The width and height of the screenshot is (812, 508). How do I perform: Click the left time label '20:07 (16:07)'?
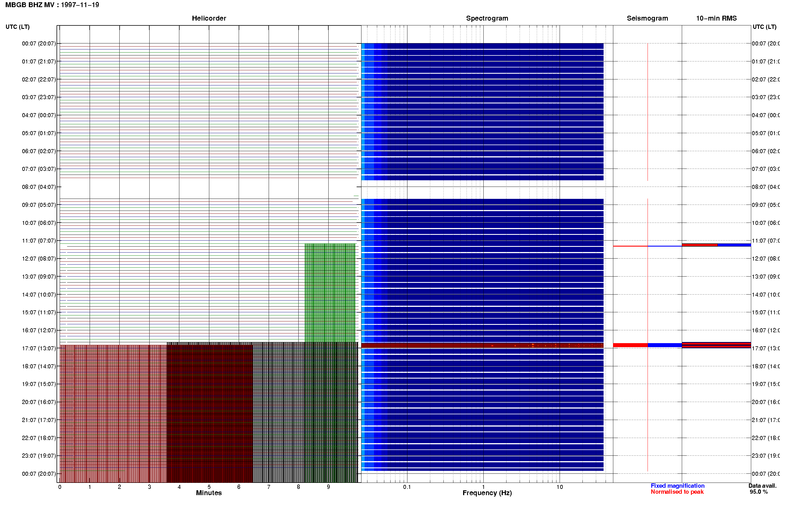click(x=39, y=402)
